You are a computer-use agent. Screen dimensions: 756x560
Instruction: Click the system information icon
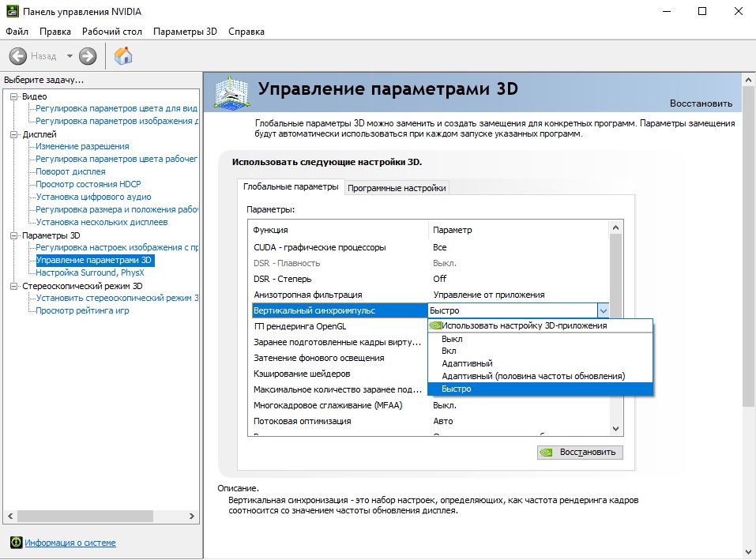[x=17, y=543]
